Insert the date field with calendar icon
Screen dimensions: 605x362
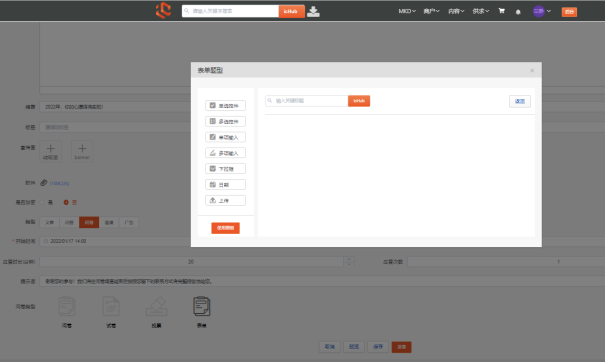(x=225, y=184)
